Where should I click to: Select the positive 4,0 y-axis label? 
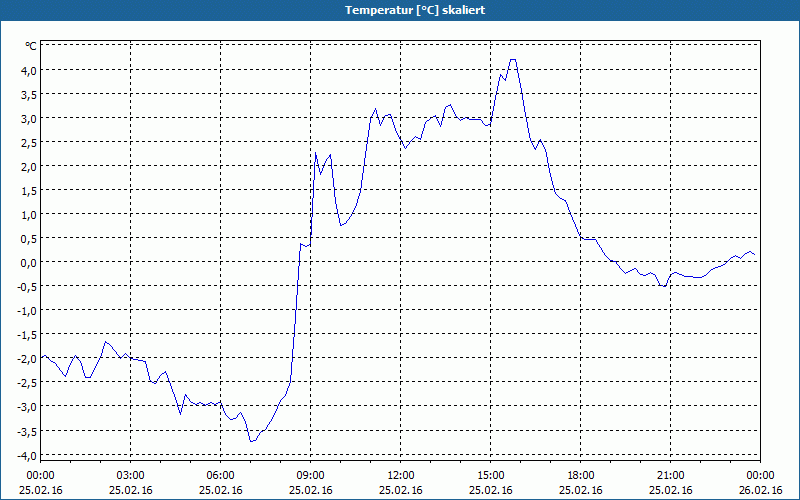[x=28, y=70]
